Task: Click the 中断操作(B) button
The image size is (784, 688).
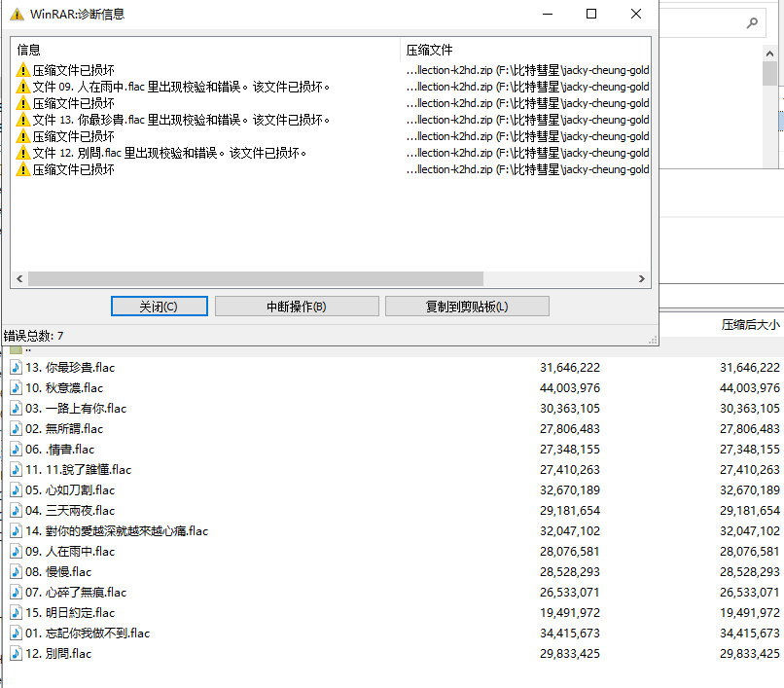Action: coord(297,307)
